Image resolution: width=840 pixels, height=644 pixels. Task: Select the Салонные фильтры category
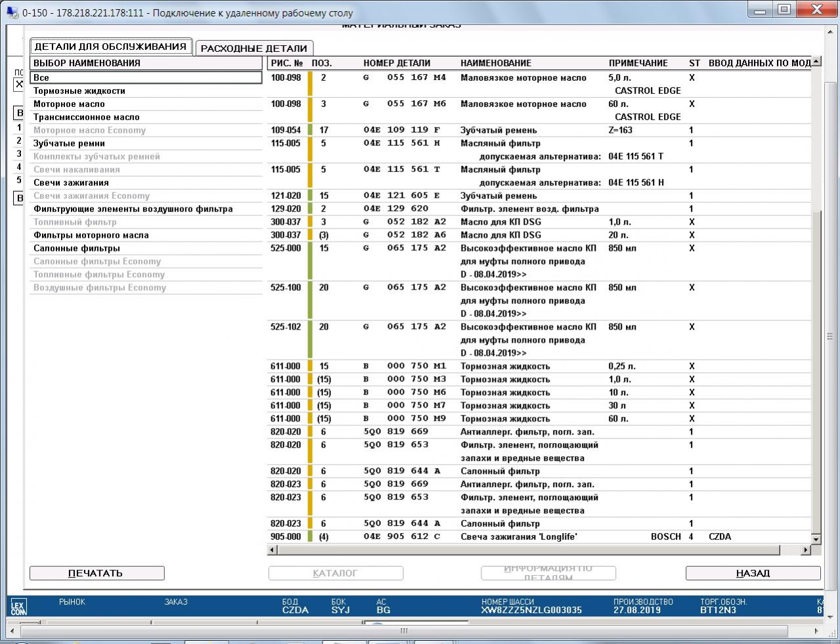tap(146, 248)
